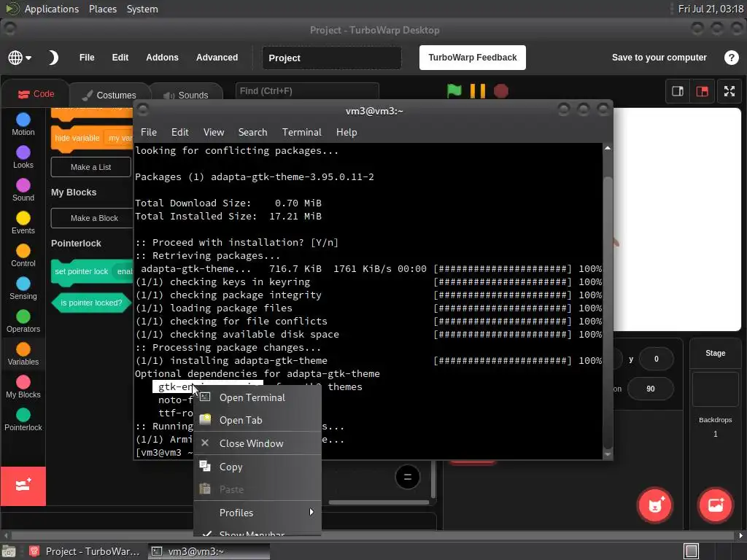Open terminal File menu
This screenshot has height=560, width=747.
tap(149, 132)
